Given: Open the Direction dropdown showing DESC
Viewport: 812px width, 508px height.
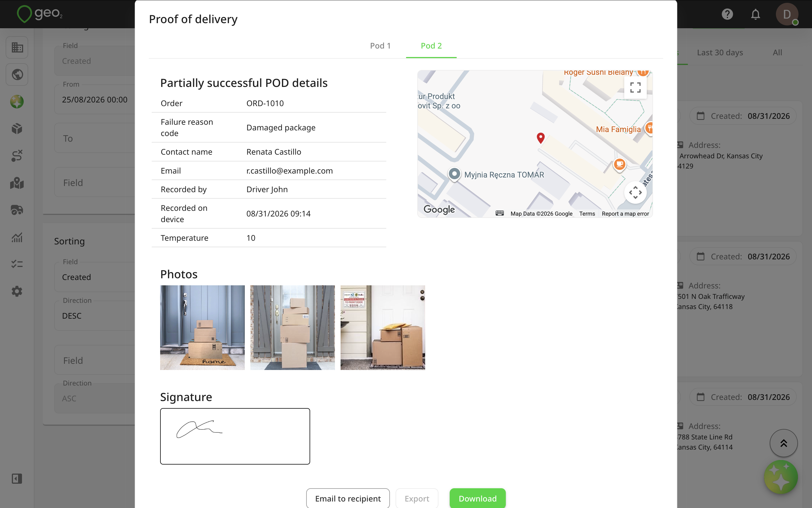Looking at the screenshot, I should pyautogui.click(x=95, y=316).
